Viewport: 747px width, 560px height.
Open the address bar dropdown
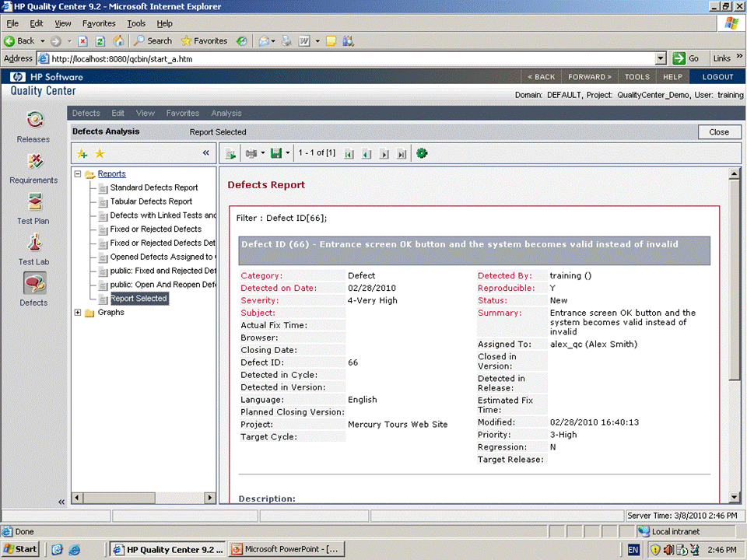pos(661,58)
